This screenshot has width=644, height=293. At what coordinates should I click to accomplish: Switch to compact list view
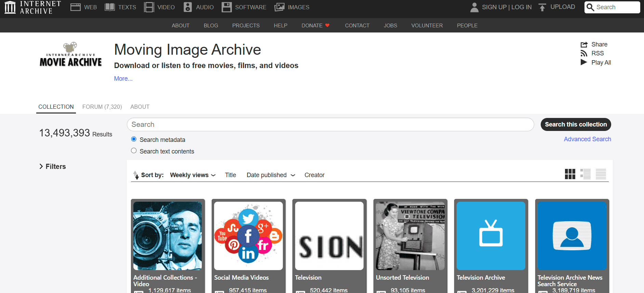[x=601, y=174]
